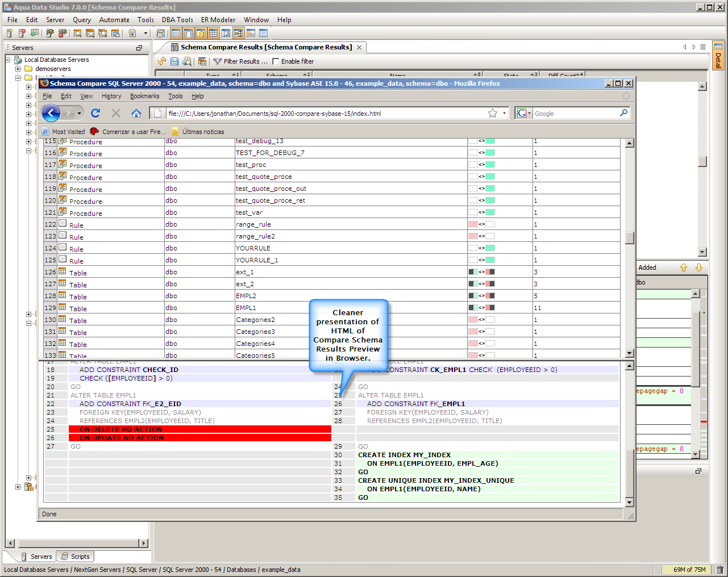Click the previous difference up arrow
728x577 pixels.
point(684,267)
